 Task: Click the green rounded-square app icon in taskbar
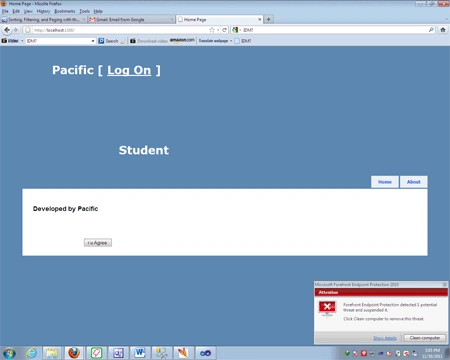pos(96,353)
